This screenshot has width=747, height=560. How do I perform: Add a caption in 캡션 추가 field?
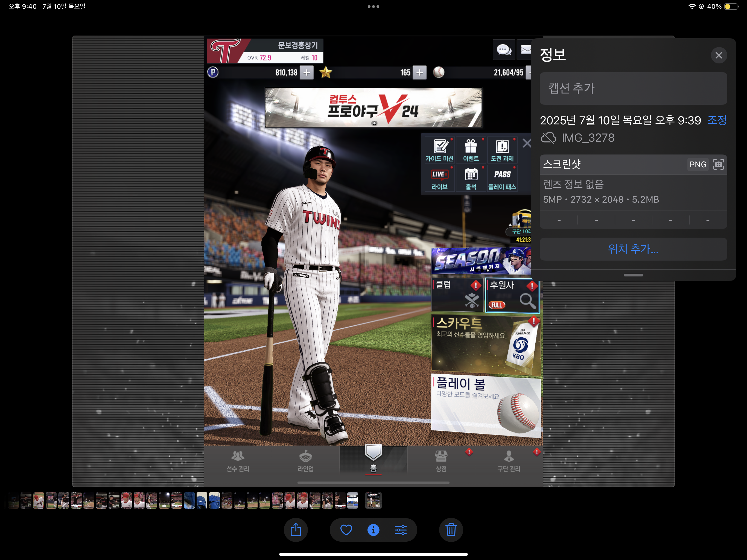click(x=633, y=88)
